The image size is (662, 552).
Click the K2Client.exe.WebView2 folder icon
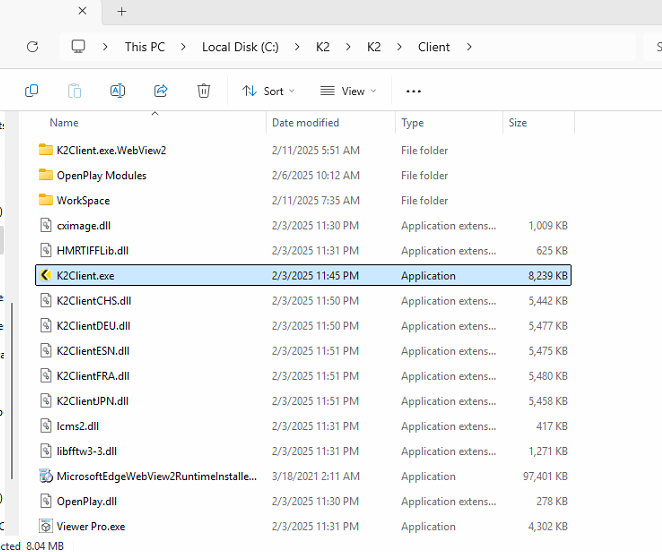46,150
